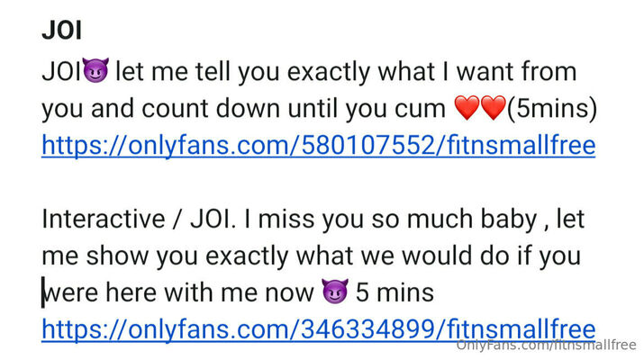The height and width of the screenshot is (360, 644).
Task: Click the text '5 mins' after devil emoji
Action: (395, 292)
